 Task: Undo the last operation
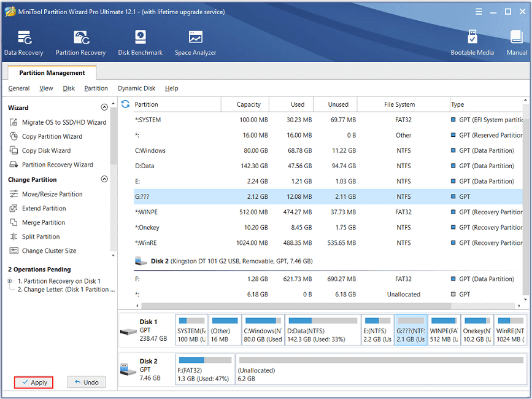click(x=86, y=382)
